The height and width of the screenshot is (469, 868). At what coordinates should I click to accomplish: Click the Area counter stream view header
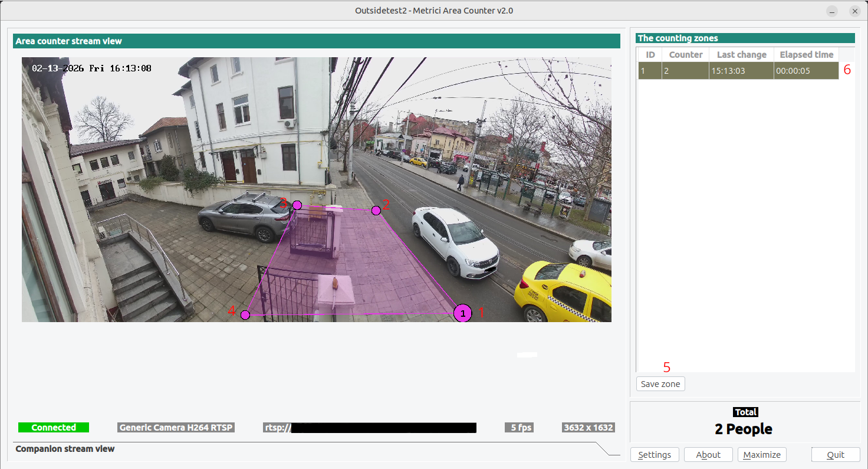317,41
